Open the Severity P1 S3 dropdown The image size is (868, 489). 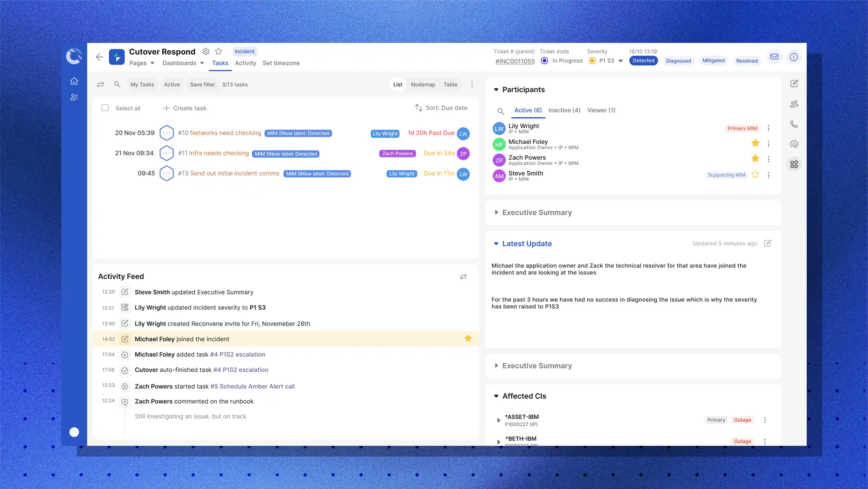(x=620, y=61)
